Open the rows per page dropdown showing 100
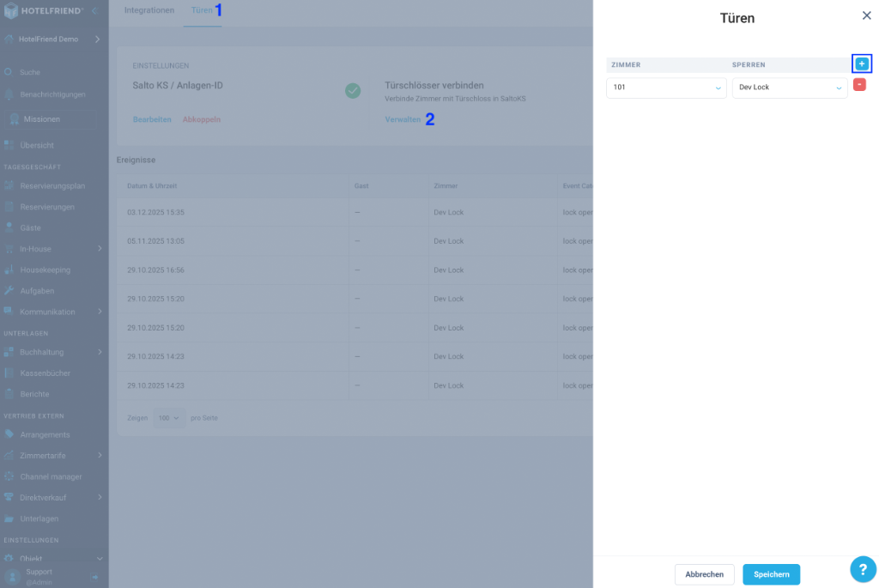The width and height of the screenshot is (879, 588). 169,418
